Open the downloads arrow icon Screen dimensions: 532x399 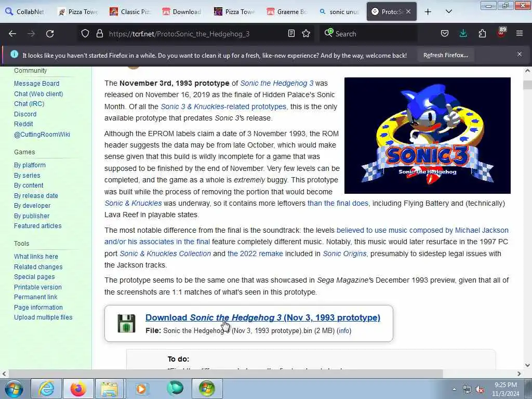click(463, 34)
